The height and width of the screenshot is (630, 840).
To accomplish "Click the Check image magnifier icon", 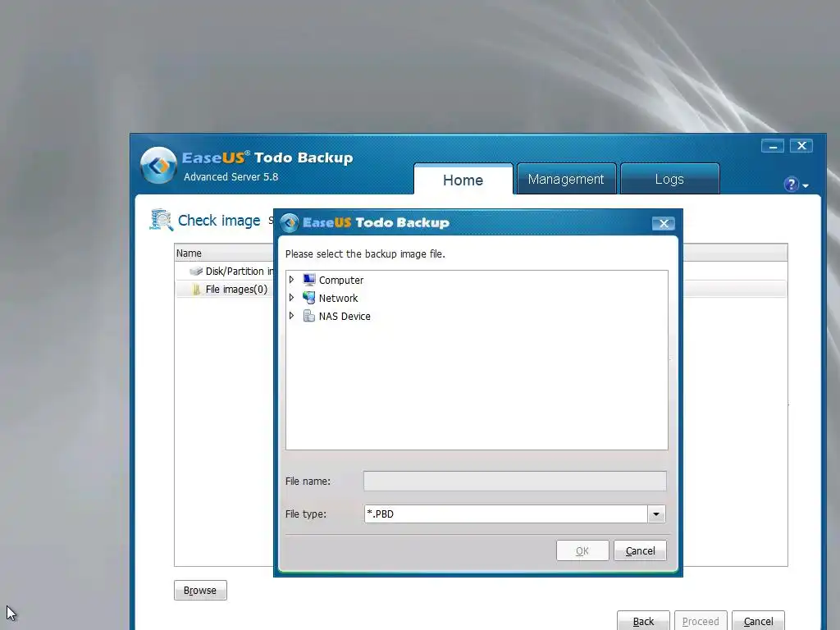I will (x=162, y=220).
